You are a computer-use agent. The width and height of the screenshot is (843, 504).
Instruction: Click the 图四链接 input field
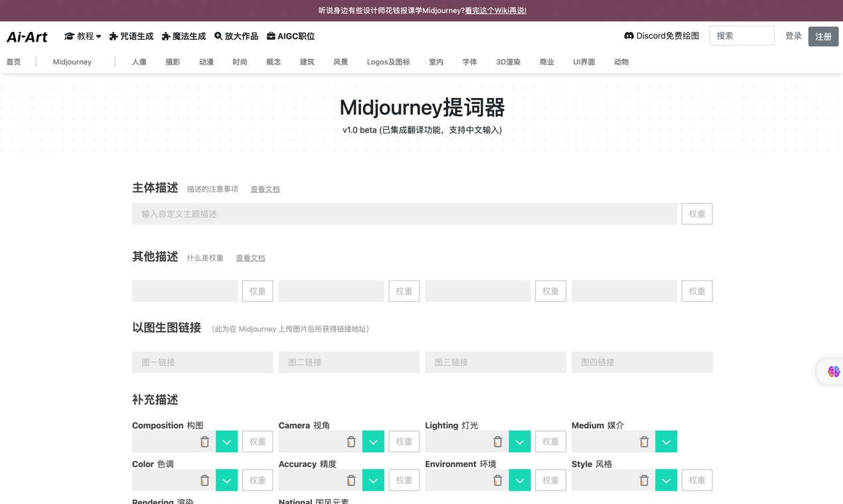pyautogui.click(x=642, y=362)
